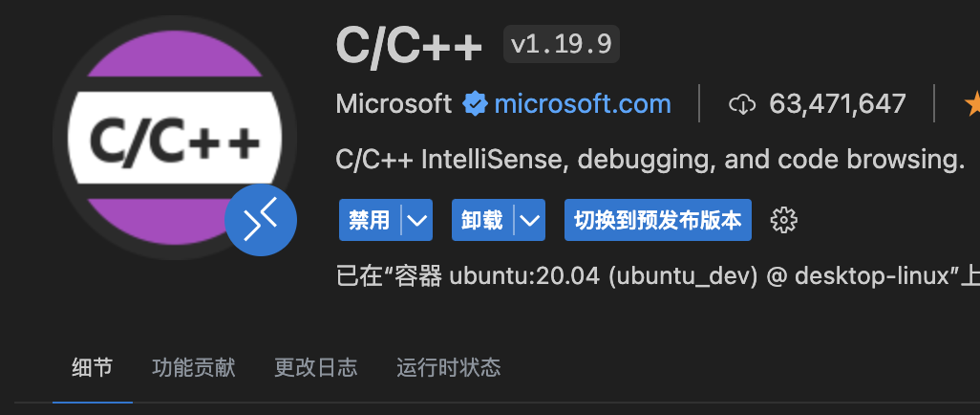Open the extension settings gear menu

click(x=784, y=220)
